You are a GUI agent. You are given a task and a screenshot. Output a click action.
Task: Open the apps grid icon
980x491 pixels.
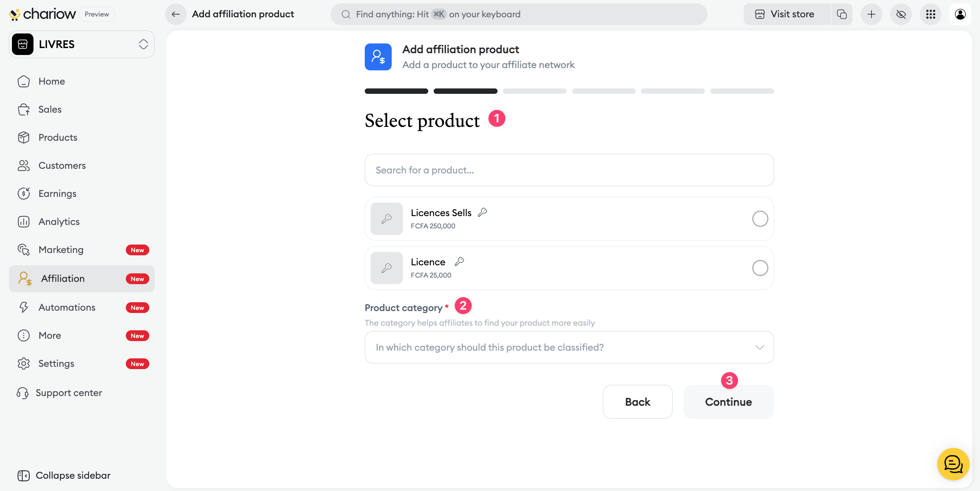[930, 14]
